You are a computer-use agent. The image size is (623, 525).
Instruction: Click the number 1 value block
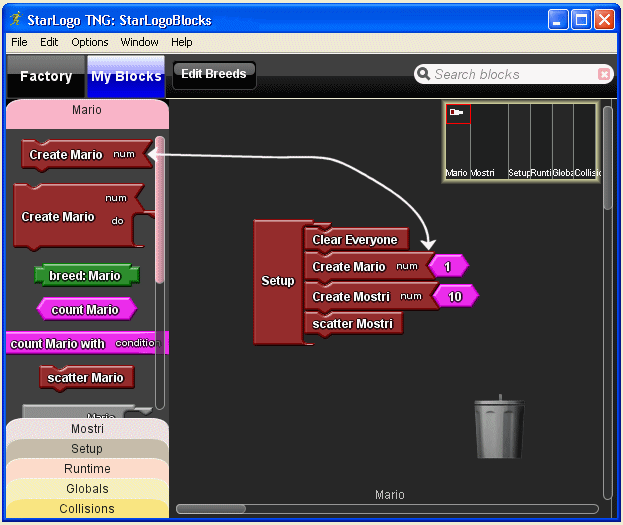[x=448, y=266]
